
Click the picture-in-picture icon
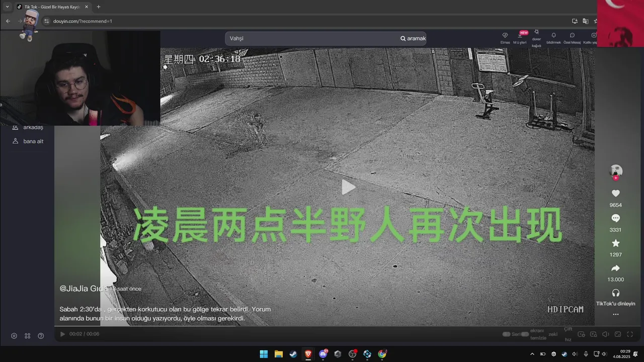coord(593,334)
